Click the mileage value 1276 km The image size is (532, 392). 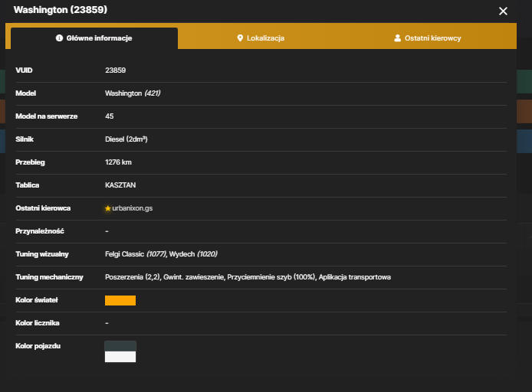click(118, 162)
